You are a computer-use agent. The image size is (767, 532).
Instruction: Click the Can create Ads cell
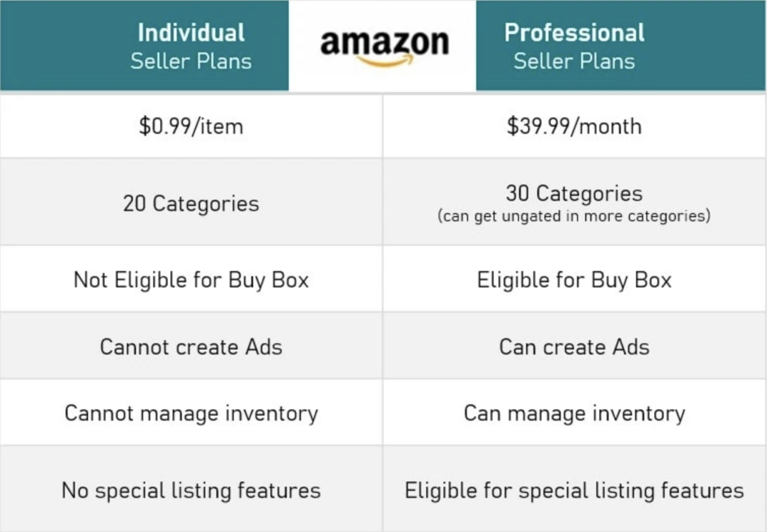point(574,347)
